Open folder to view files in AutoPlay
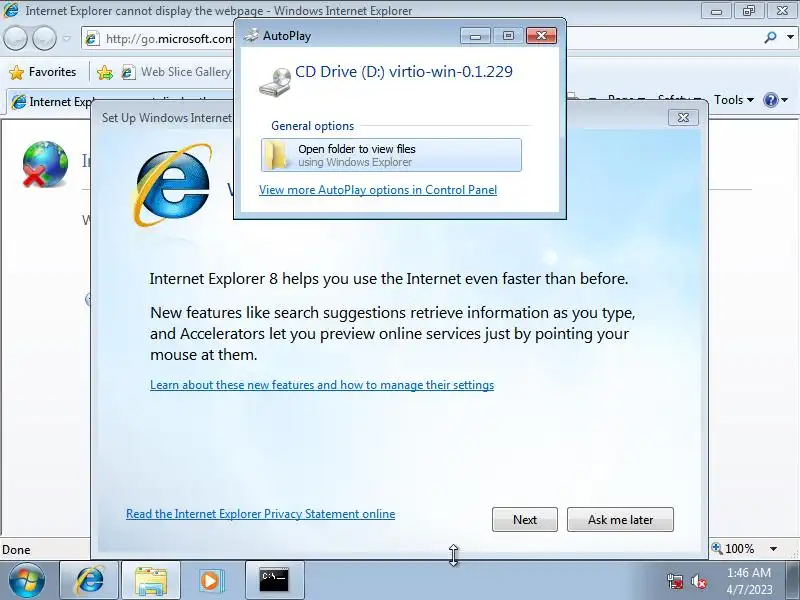800x600 pixels. [x=391, y=155]
